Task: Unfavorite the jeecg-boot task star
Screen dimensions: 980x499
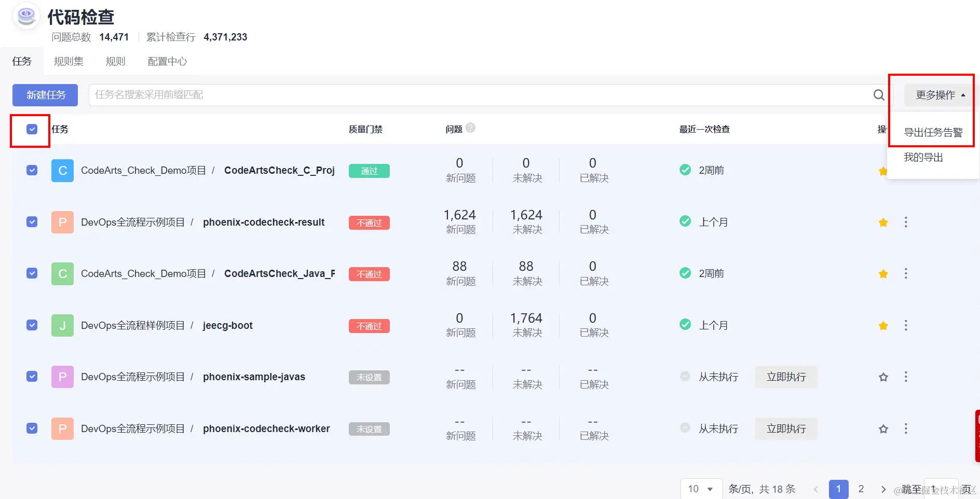Action: tap(883, 326)
